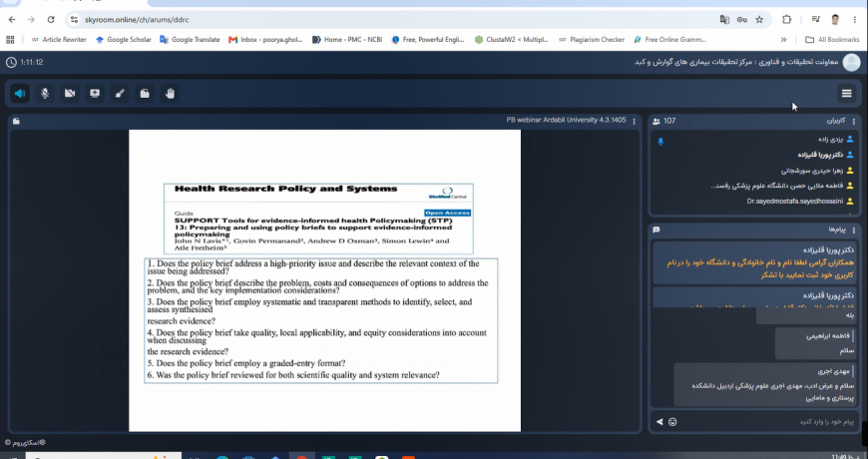Click message from مهدی اجری
The image size is (868, 459).
point(766,385)
